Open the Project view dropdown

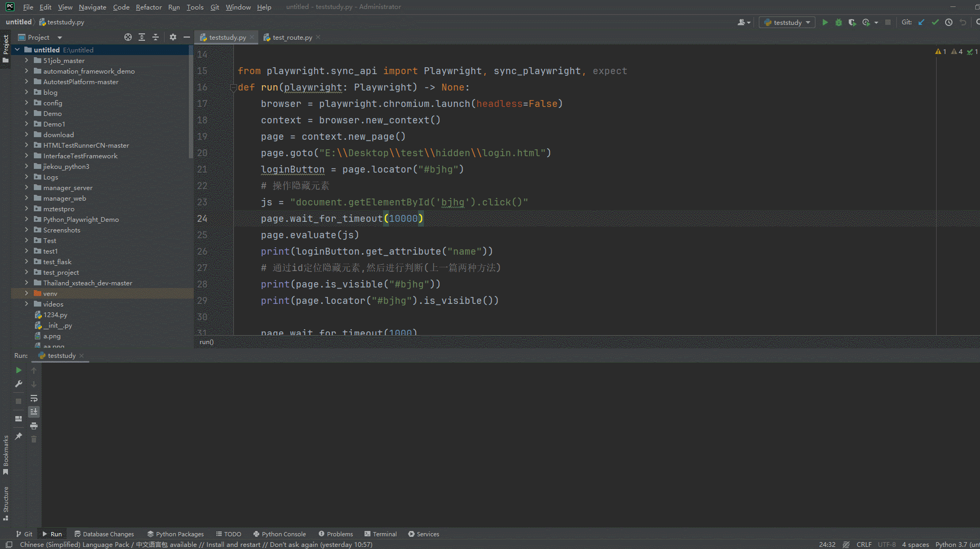tap(60, 38)
